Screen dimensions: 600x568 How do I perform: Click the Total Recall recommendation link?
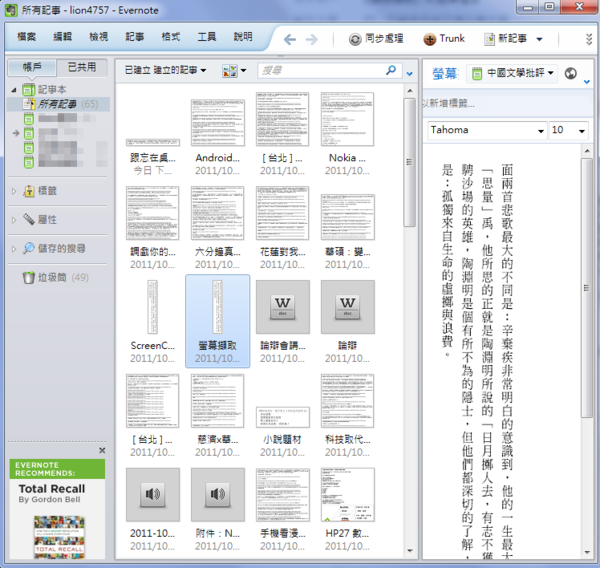click(x=53, y=490)
